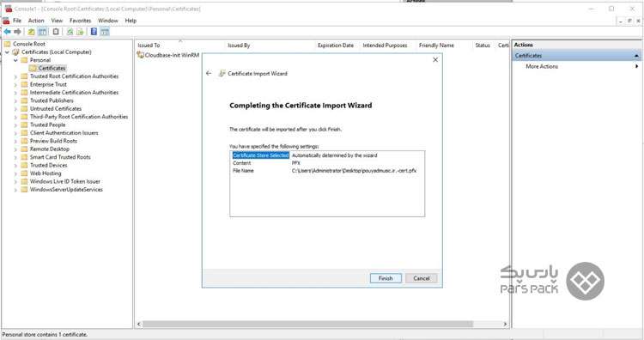644x340 pixels.
Task: Toggle Show/Hide Console Tree toolbar icon
Action: coord(42,32)
